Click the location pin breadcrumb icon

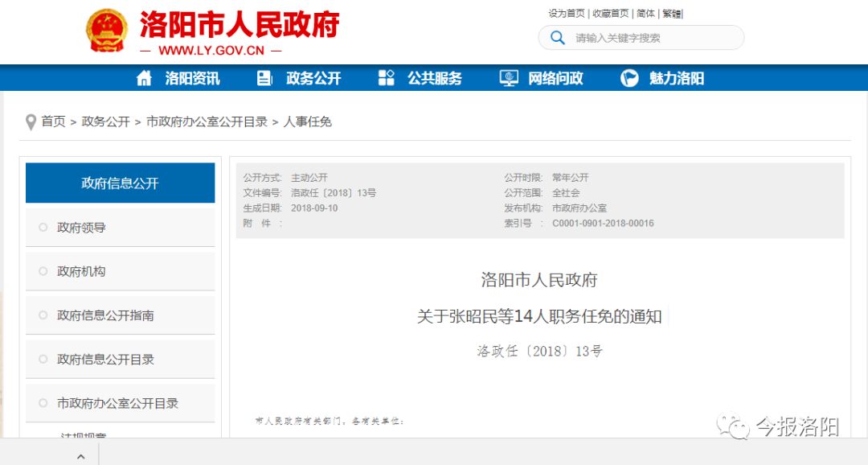pyautogui.click(x=31, y=121)
